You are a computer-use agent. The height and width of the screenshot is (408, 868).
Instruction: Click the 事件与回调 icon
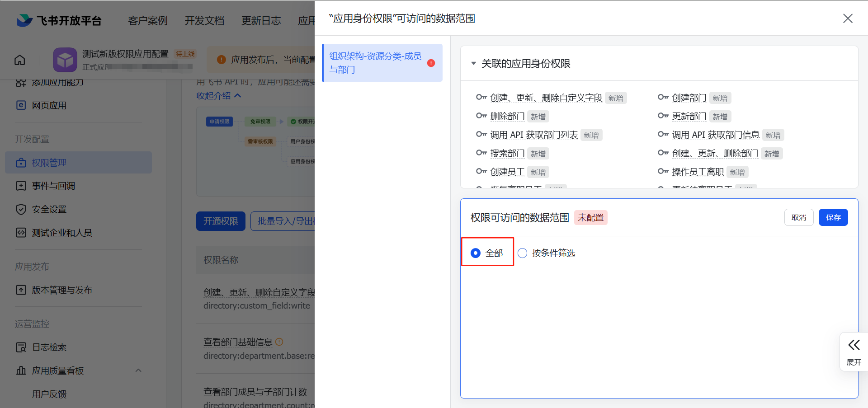pos(21,186)
